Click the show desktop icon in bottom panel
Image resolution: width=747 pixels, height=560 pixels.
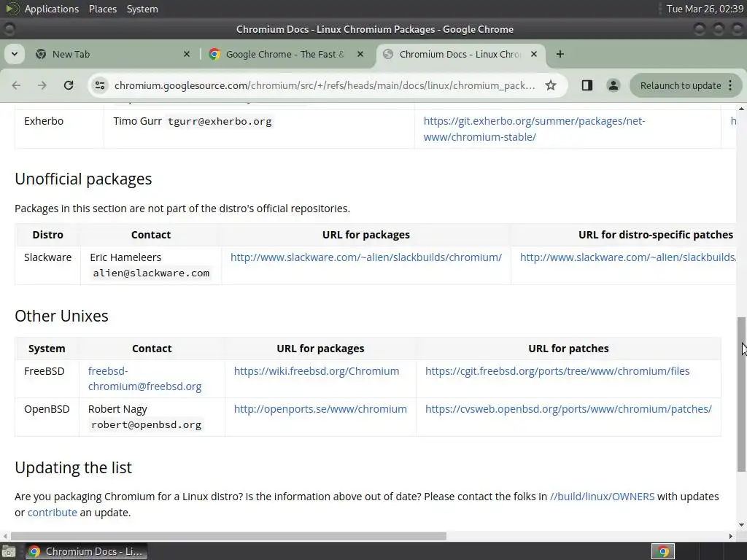[x=9, y=551]
